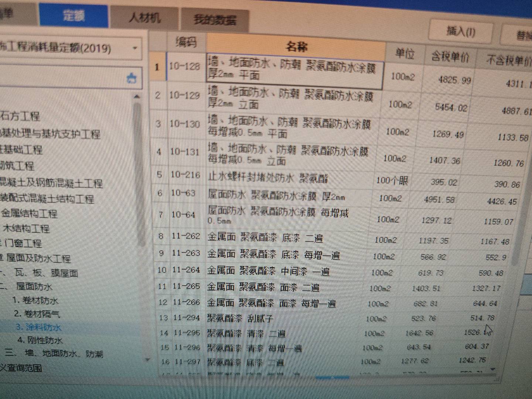532x399 pixels.
Task: Select 基处理与基坑支护工程 tree node
Action: 50,133
